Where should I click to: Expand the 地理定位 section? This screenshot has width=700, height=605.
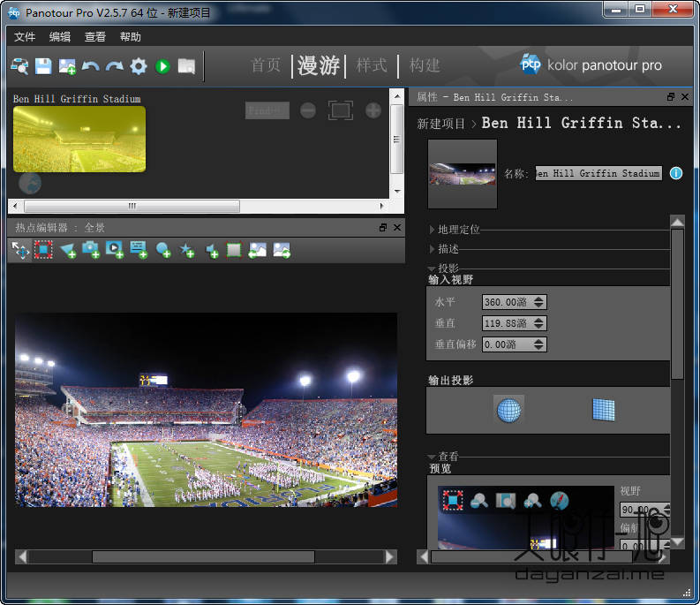[458, 230]
